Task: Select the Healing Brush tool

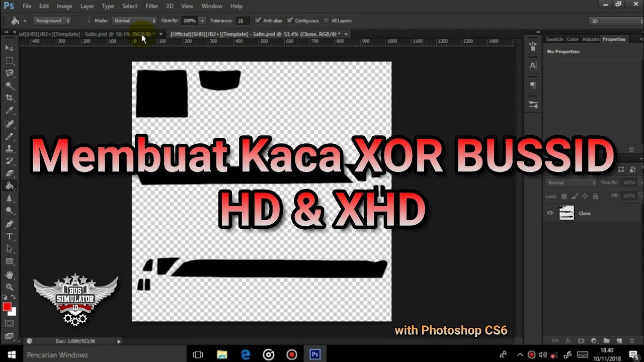Action: pos(9,123)
